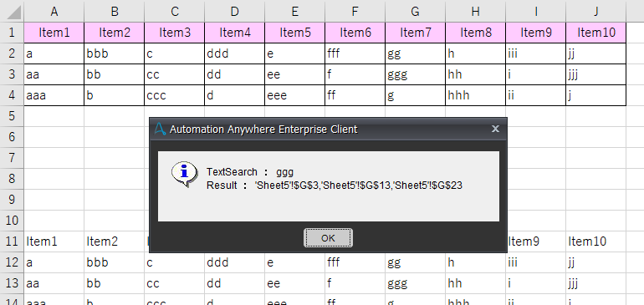This screenshot has width=644, height=305.
Task: Select column I header
Action: [x=535, y=12]
